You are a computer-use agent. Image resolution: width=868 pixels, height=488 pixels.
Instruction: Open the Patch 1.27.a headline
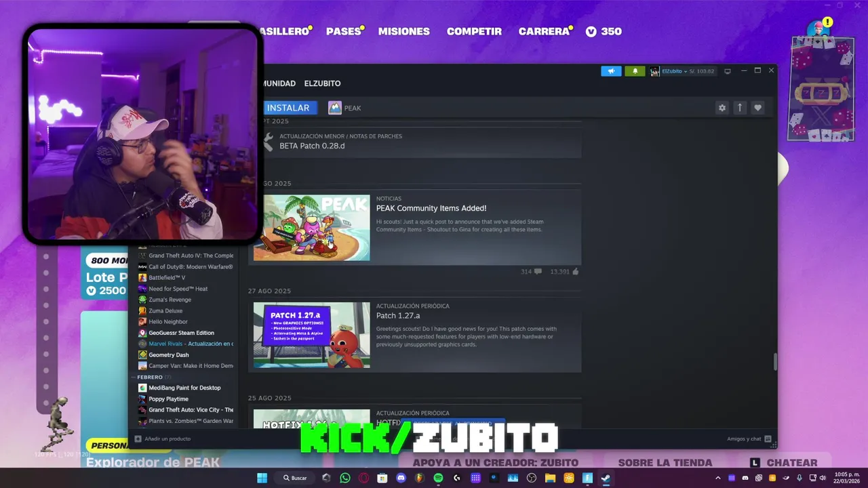398,316
